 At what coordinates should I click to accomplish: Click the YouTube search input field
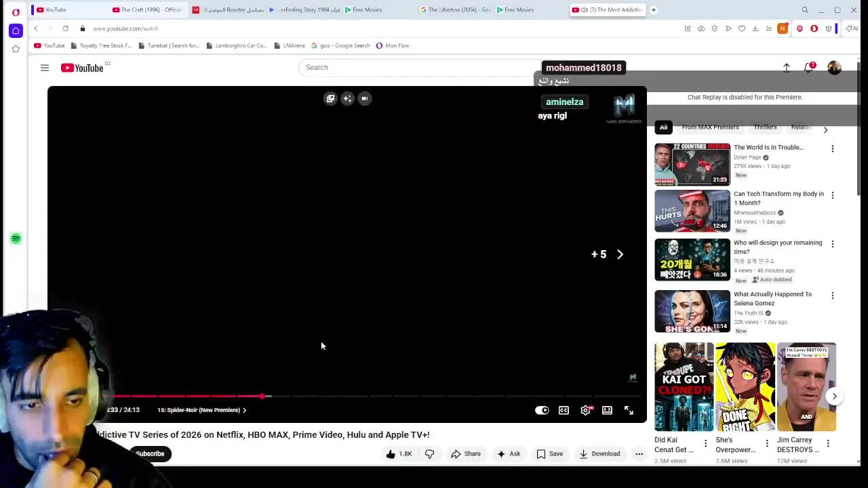(420, 68)
